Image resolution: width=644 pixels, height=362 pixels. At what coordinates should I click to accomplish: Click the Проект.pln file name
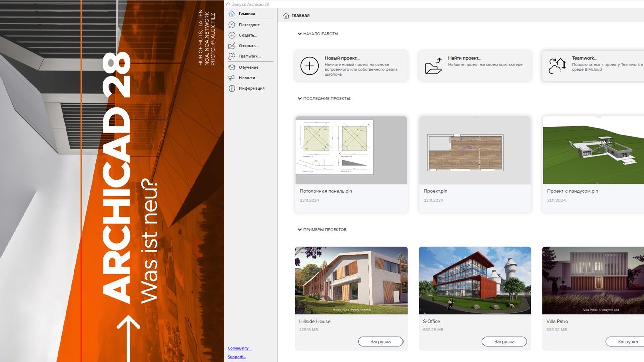pos(436,191)
